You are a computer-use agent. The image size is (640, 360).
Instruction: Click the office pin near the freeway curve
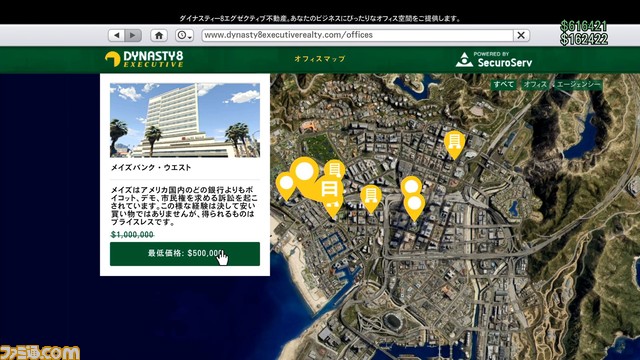(371, 198)
